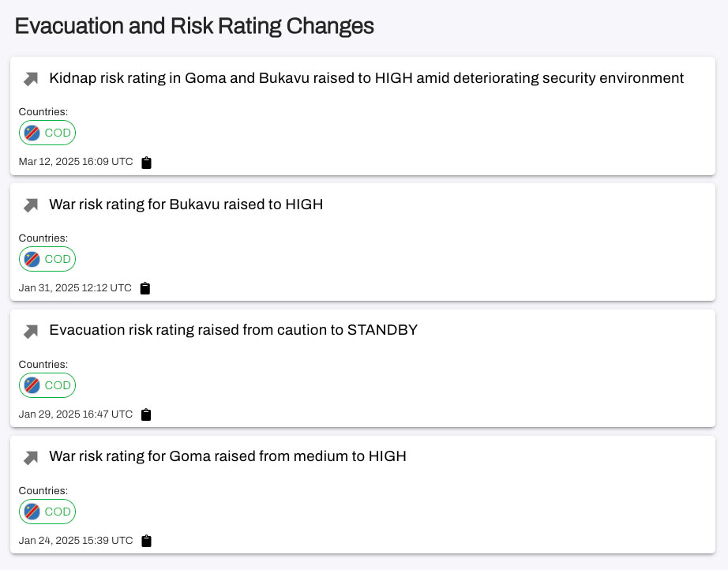Click the COD chip under War risk for Bukavu
728x570 pixels.
click(x=47, y=259)
